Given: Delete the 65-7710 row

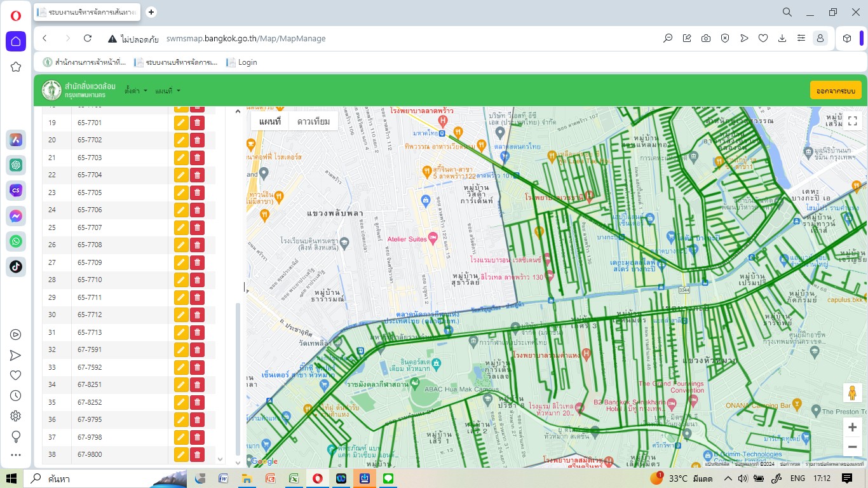Looking at the screenshot, I should tap(197, 280).
